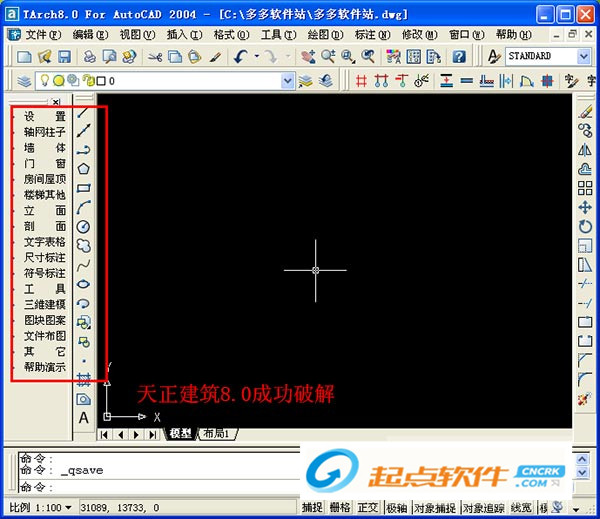Close the TArch side menu panel
This screenshot has height=519, width=600.
[x=56, y=102]
